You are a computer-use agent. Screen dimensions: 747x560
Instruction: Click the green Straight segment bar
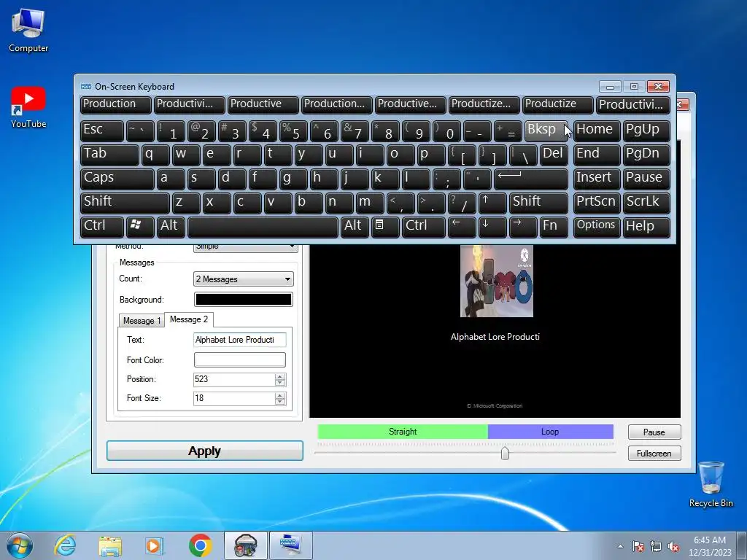coord(403,432)
